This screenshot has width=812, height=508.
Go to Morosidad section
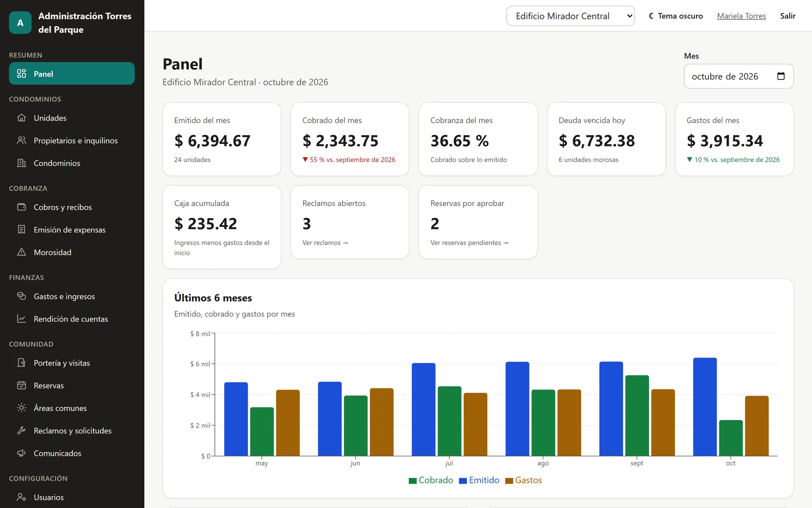(72, 252)
